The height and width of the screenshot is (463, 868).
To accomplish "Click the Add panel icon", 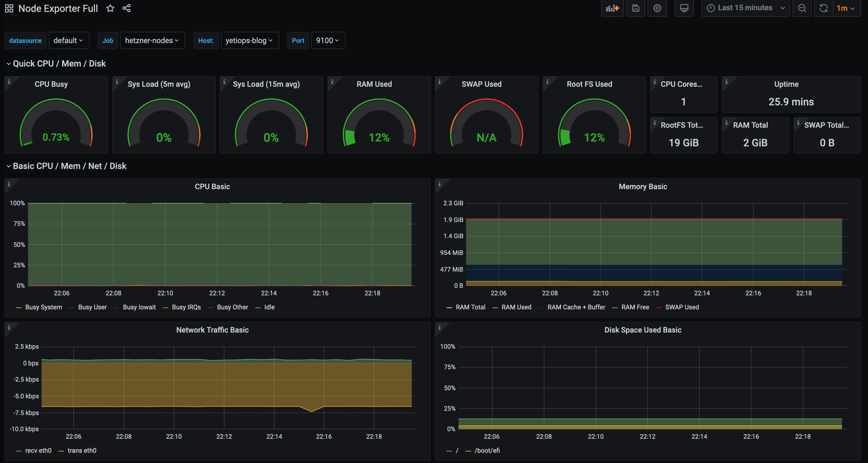I will [612, 8].
